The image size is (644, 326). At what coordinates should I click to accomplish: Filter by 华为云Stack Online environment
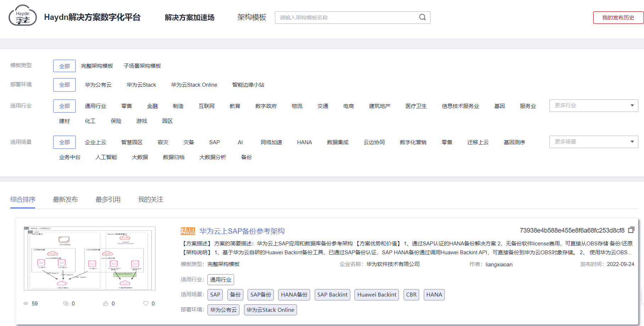click(x=194, y=85)
